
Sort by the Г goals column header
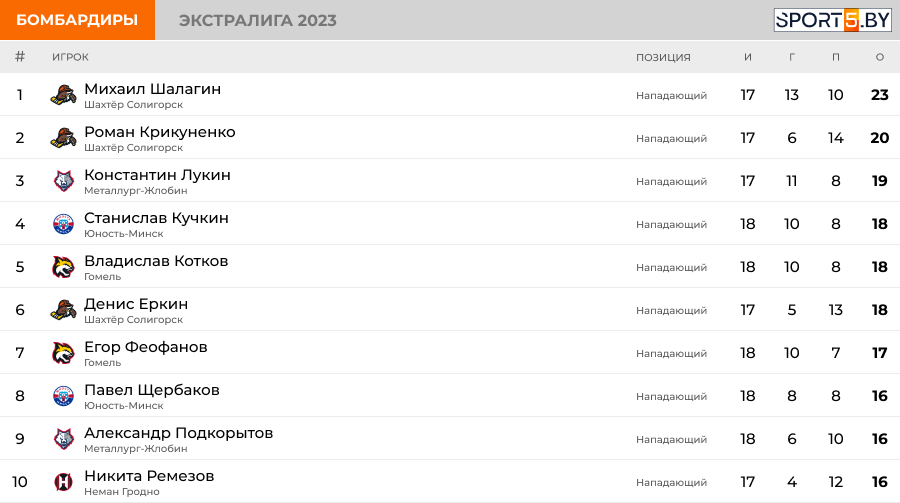[792, 57]
